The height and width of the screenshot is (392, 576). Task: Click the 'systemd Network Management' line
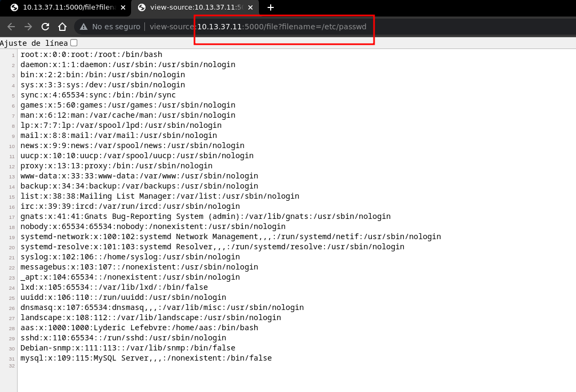click(x=231, y=236)
